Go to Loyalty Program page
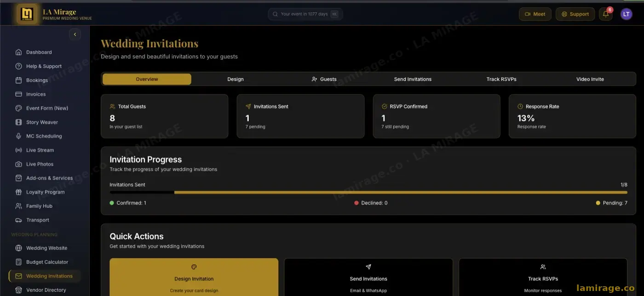 45,192
